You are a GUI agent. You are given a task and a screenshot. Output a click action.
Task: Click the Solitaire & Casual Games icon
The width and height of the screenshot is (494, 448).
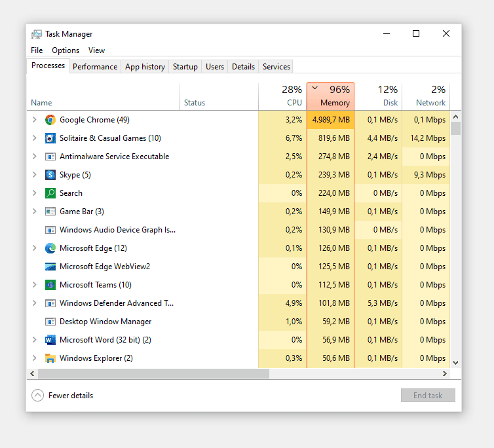(x=50, y=138)
